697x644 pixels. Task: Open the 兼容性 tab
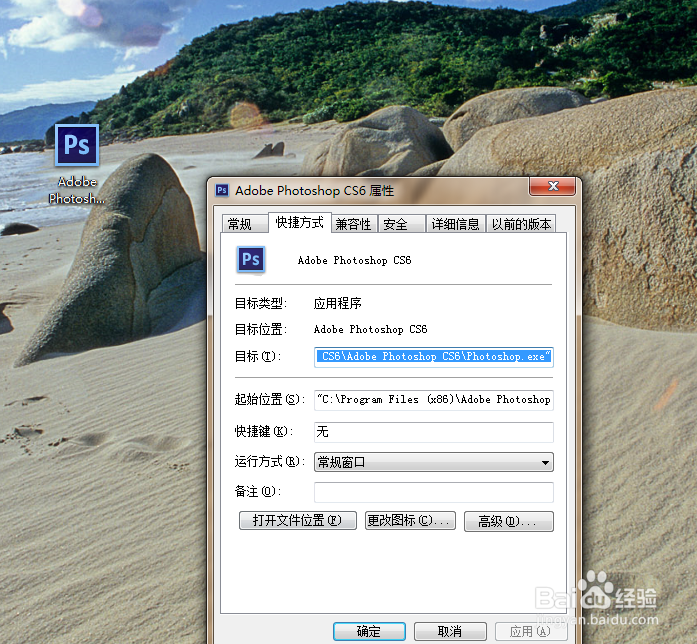coord(354,224)
